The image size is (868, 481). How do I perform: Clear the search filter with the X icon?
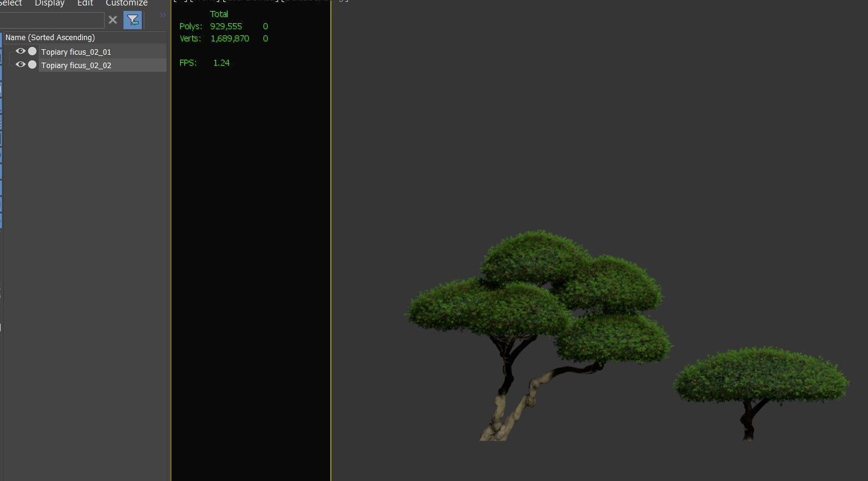[x=113, y=20]
